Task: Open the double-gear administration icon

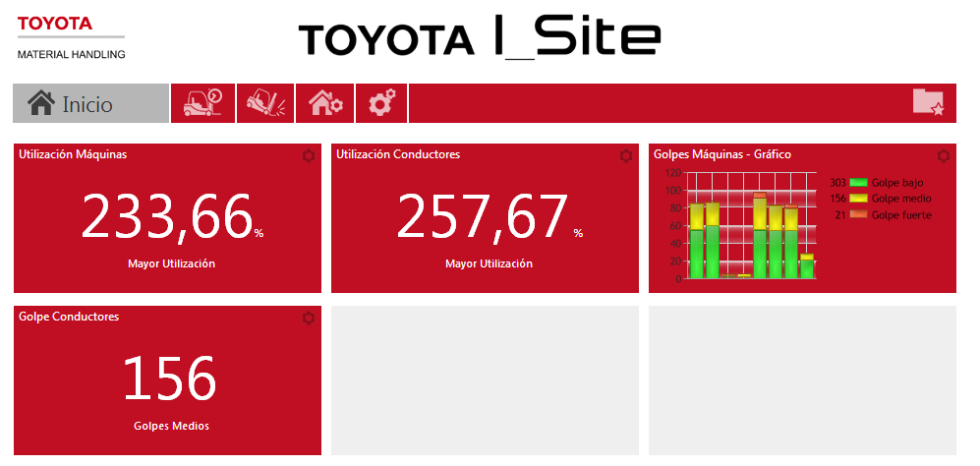Action: pyautogui.click(x=381, y=103)
